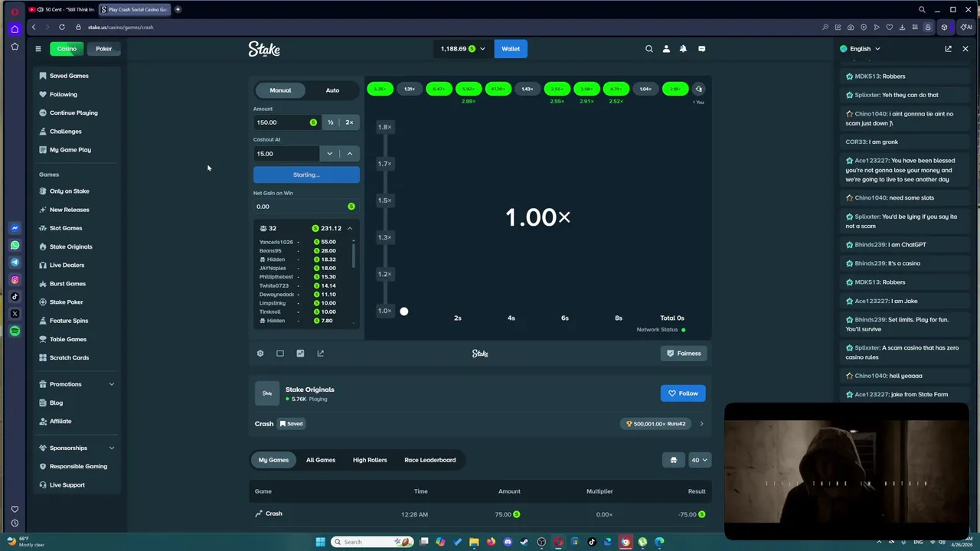Open the site search magnifier icon
Screen dimensions: 980x551
[x=649, y=49]
